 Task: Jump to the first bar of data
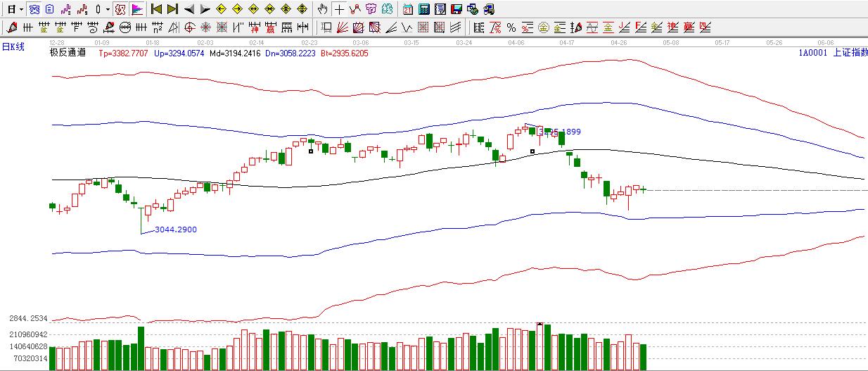pyautogui.click(x=157, y=9)
